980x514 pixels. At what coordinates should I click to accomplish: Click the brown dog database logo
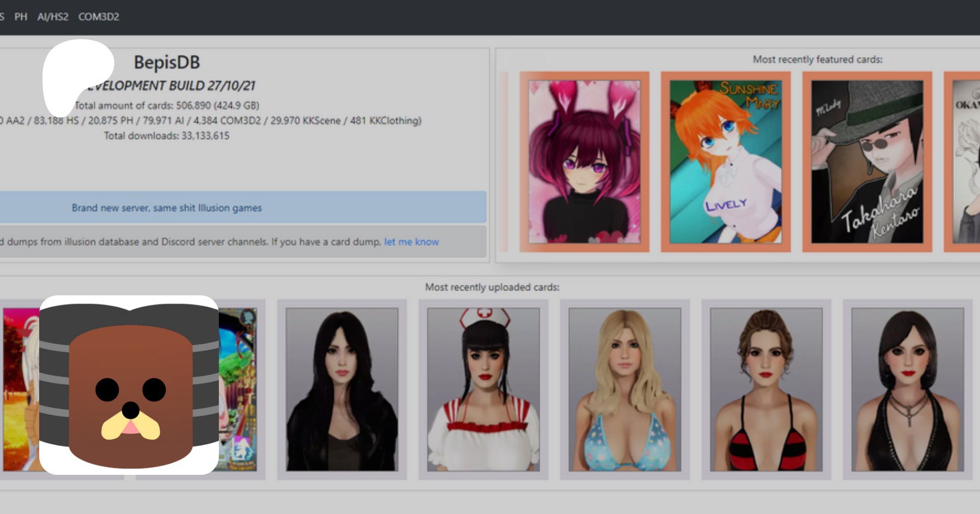[129, 385]
